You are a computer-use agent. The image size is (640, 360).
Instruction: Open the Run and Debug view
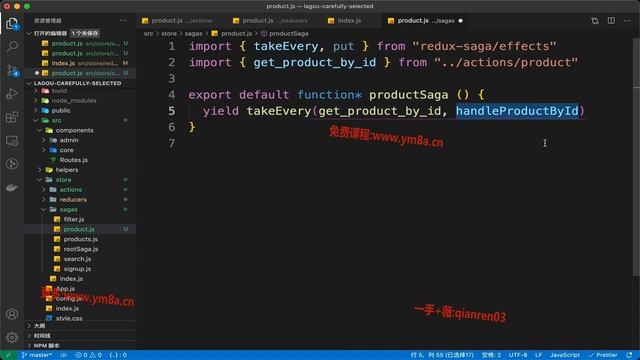tap(12, 93)
